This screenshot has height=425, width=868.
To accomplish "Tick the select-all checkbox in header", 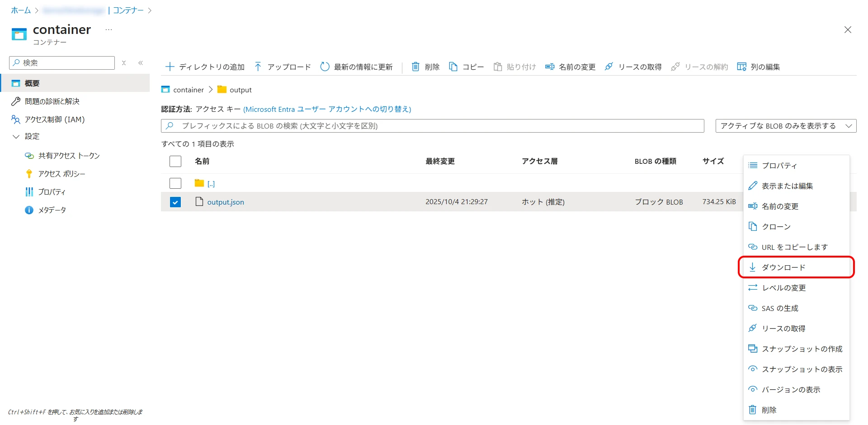I will [175, 162].
